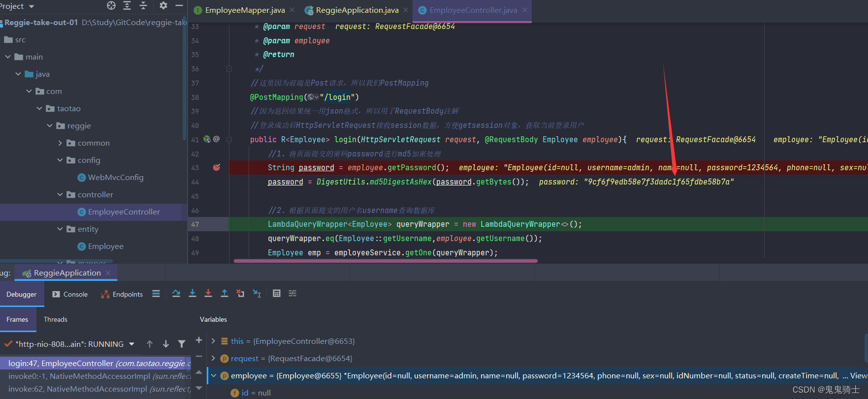
Task: Toggle frames filter funnel icon
Action: pyautogui.click(x=182, y=344)
